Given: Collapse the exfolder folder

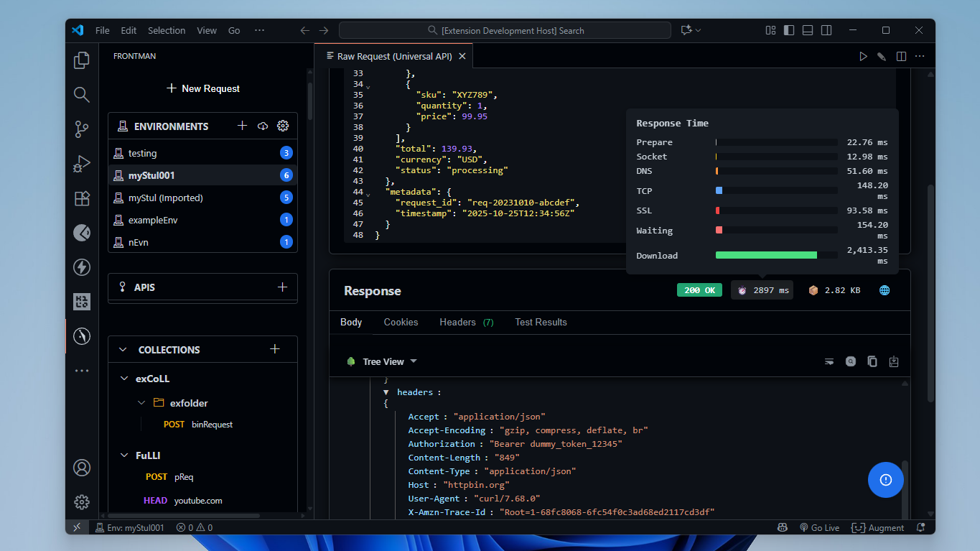Looking at the screenshot, I should point(141,403).
